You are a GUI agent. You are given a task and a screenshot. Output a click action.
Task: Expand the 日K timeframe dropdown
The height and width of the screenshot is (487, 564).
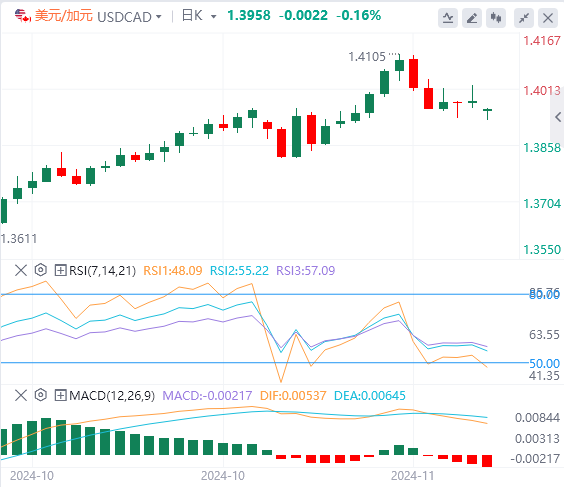click(x=213, y=17)
